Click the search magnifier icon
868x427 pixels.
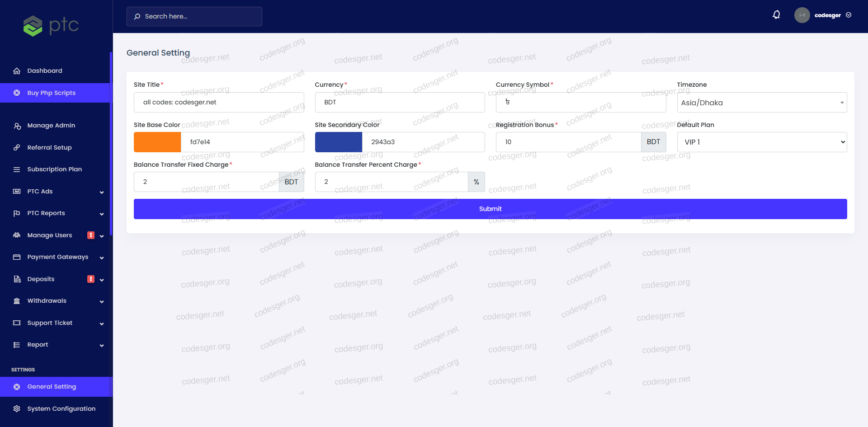[x=137, y=17]
